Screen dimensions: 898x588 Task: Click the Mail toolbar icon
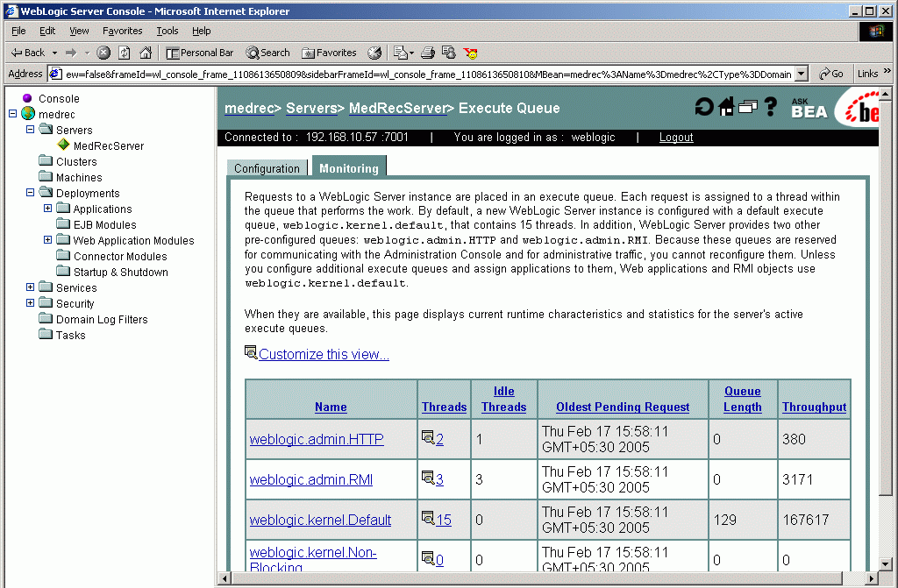click(x=400, y=53)
